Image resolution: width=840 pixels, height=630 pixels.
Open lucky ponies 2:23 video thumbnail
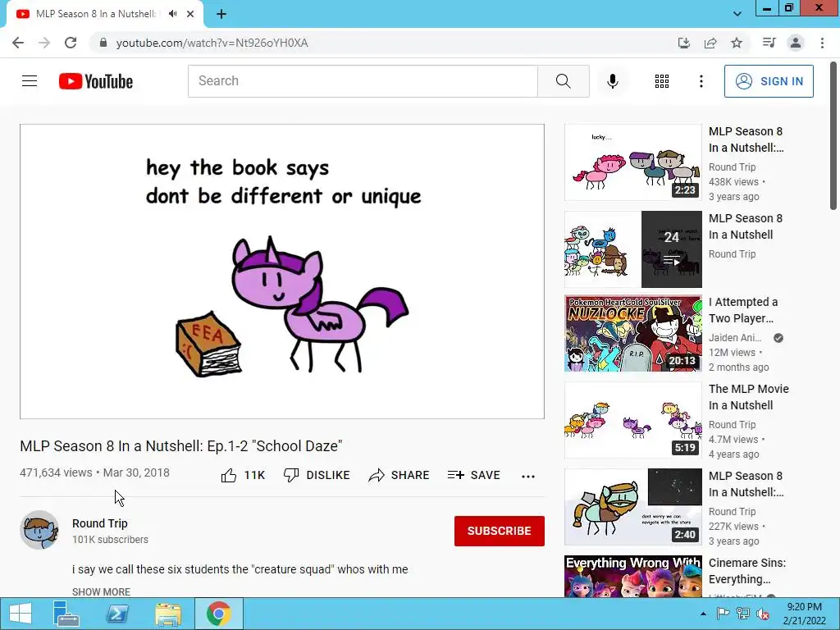[x=633, y=162]
